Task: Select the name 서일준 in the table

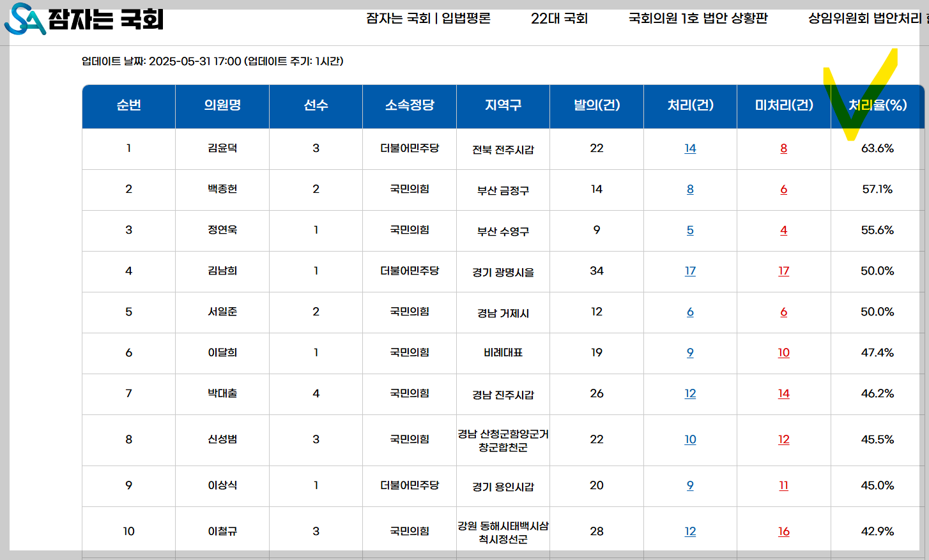Action: [222, 312]
